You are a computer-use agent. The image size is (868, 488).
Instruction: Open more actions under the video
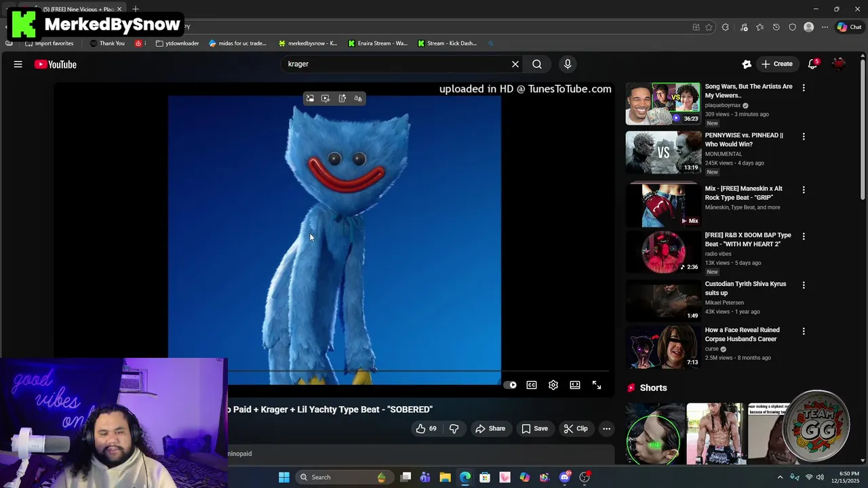(x=607, y=428)
